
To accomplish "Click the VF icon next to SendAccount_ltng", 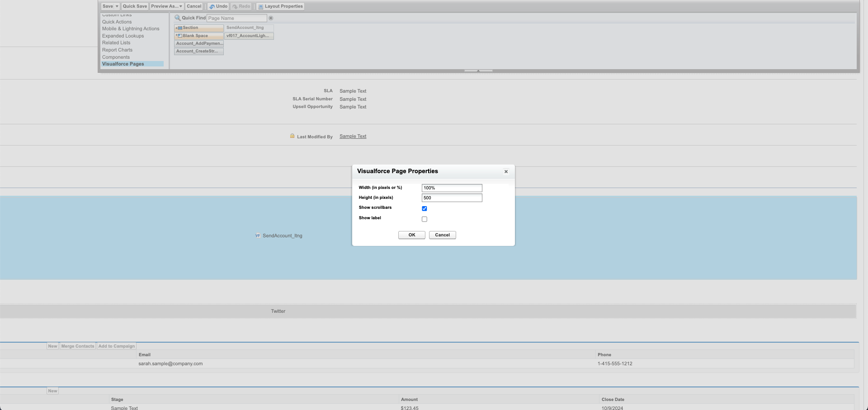I will [x=258, y=236].
